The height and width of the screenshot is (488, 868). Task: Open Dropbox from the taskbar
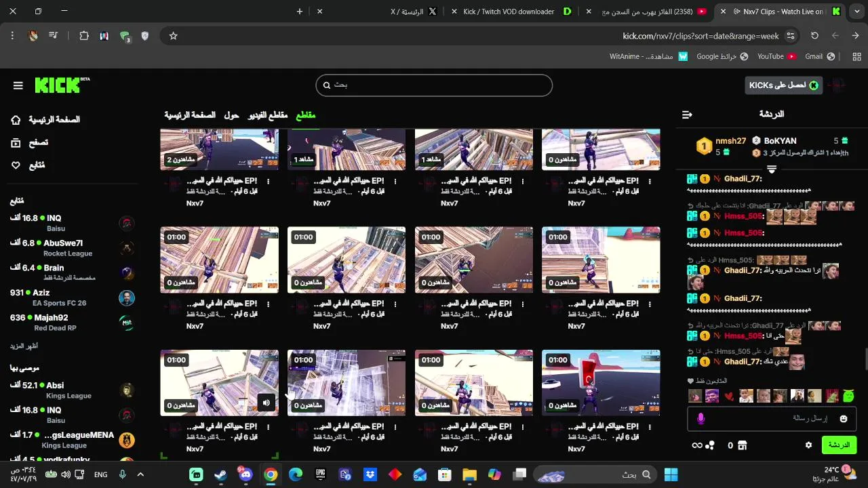click(370, 474)
